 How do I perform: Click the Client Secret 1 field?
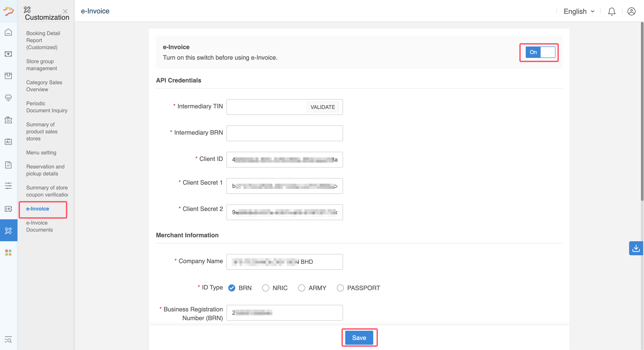click(x=285, y=186)
